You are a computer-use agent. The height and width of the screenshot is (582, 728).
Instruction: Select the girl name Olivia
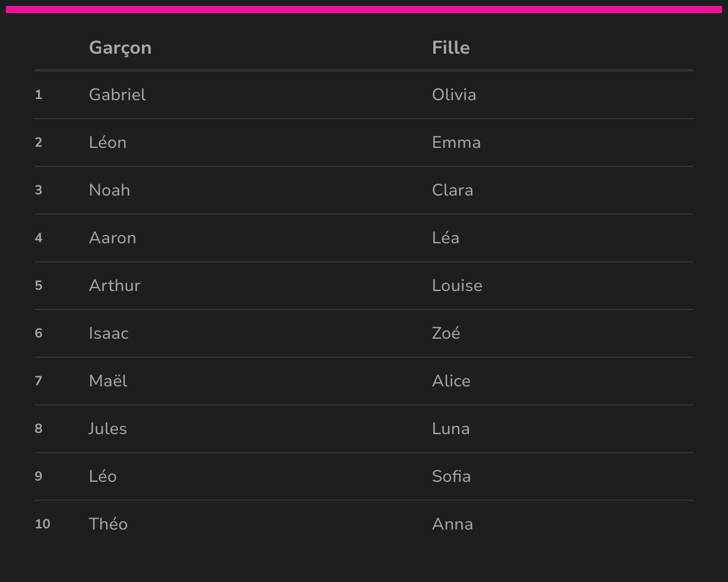(x=454, y=95)
